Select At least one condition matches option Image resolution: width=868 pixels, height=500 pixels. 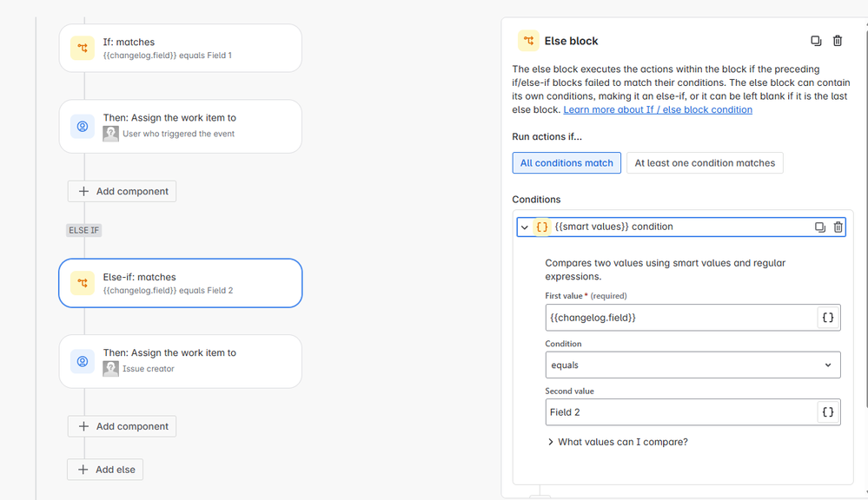click(705, 163)
